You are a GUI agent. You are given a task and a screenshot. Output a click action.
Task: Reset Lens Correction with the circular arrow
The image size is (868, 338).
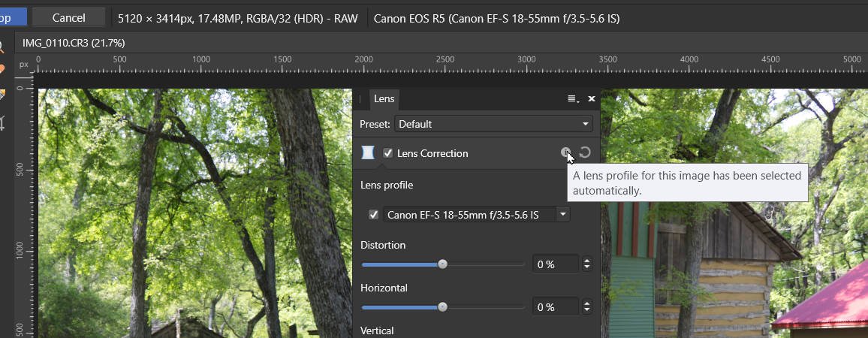[x=585, y=153]
